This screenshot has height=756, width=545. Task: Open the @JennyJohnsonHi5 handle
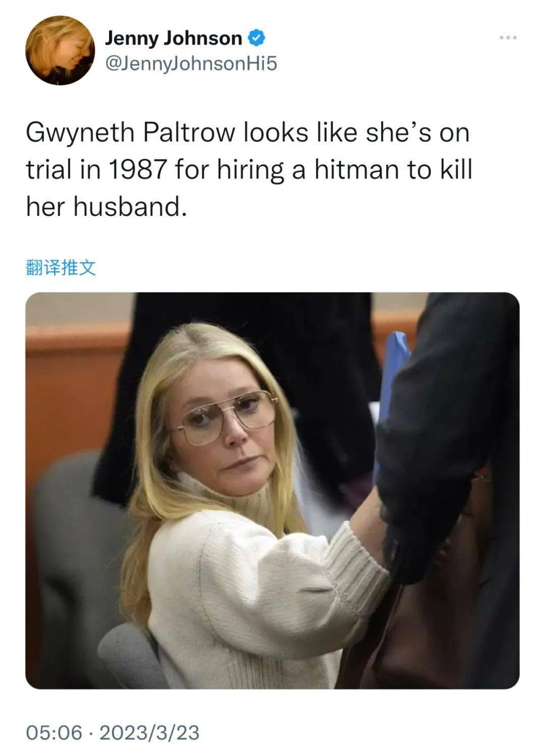tap(191, 64)
